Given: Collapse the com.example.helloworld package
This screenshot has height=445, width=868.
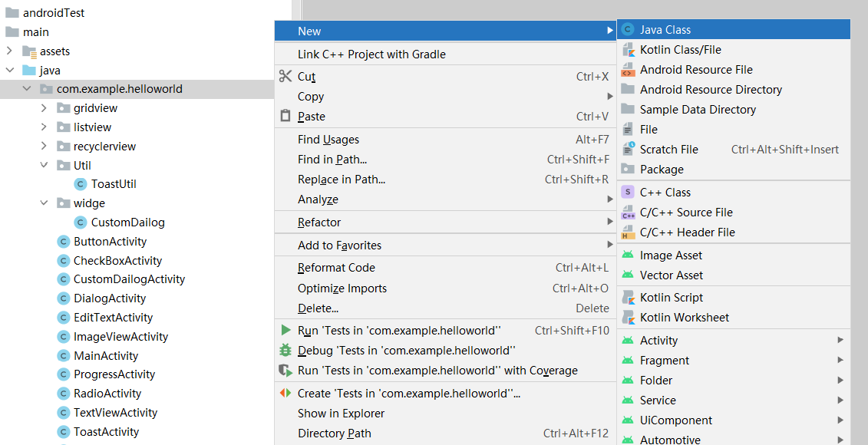Looking at the screenshot, I should click(x=27, y=89).
